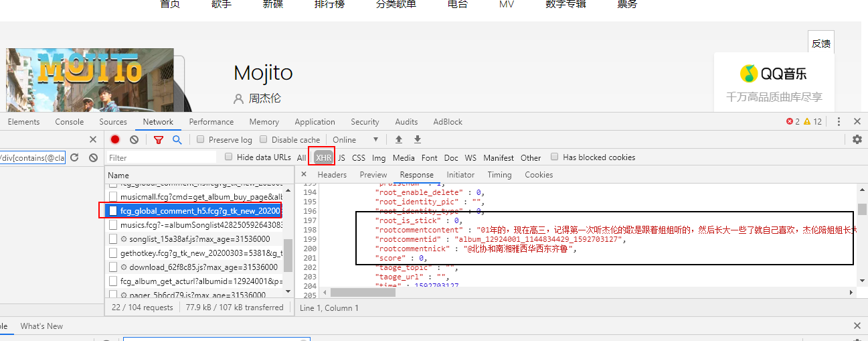
Task: Click the yellow warning count indicator
Action: point(812,121)
